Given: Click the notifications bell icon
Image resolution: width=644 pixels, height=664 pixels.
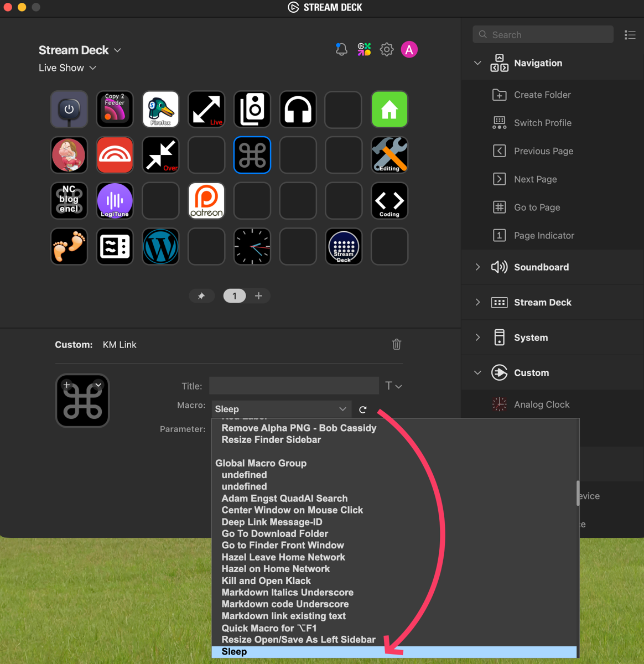Looking at the screenshot, I should tap(341, 49).
